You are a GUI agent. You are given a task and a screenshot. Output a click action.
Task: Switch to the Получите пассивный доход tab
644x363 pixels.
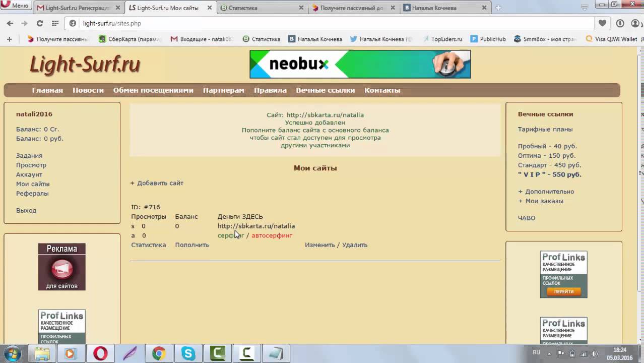(x=353, y=8)
